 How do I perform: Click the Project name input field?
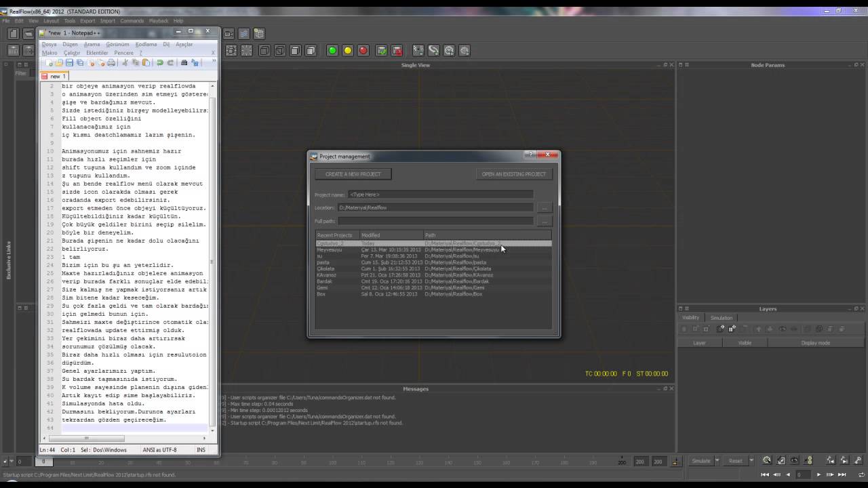tap(441, 195)
